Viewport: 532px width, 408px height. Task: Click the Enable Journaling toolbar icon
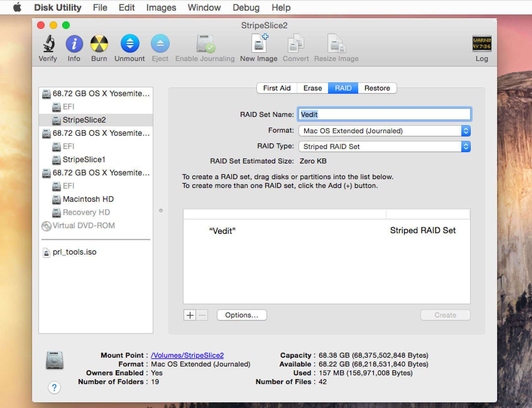tap(205, 43)
